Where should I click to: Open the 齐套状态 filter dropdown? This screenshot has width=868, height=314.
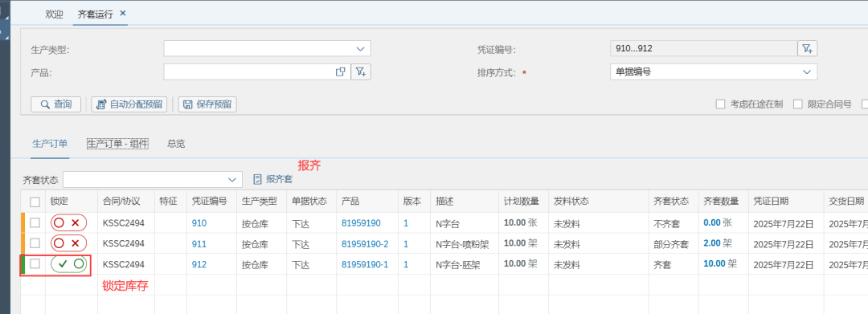153,179
